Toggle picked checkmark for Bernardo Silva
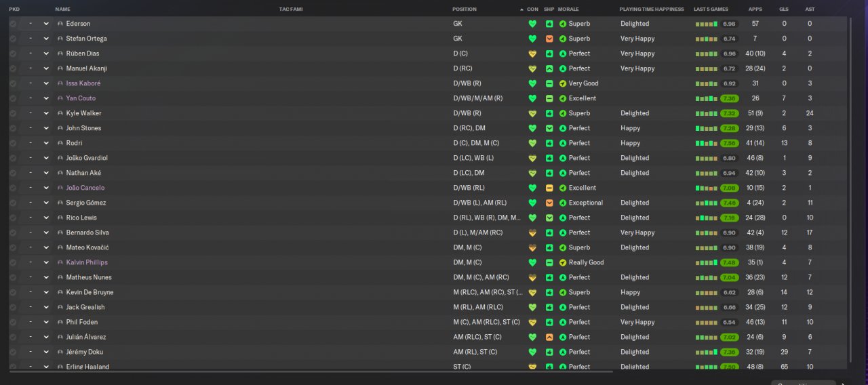This screenshot has height=385, width=868. coord(13,232)
